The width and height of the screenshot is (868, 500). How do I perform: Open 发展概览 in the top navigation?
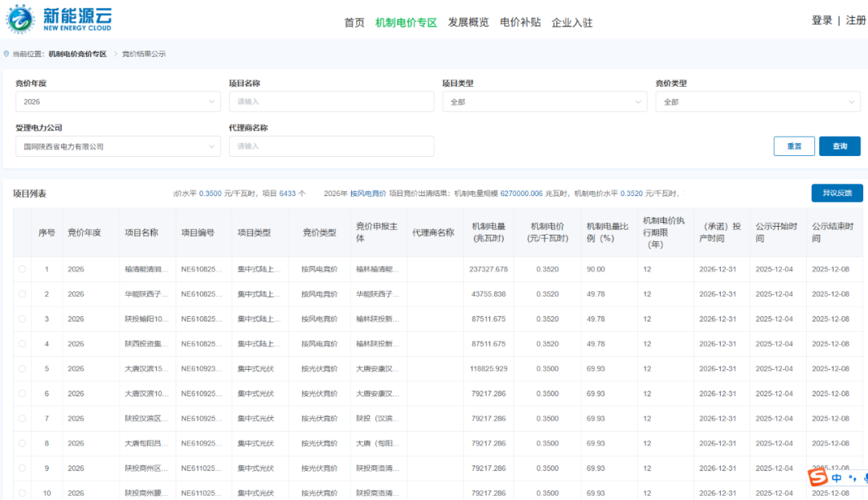pyautogui.click(x=468, y=23)
